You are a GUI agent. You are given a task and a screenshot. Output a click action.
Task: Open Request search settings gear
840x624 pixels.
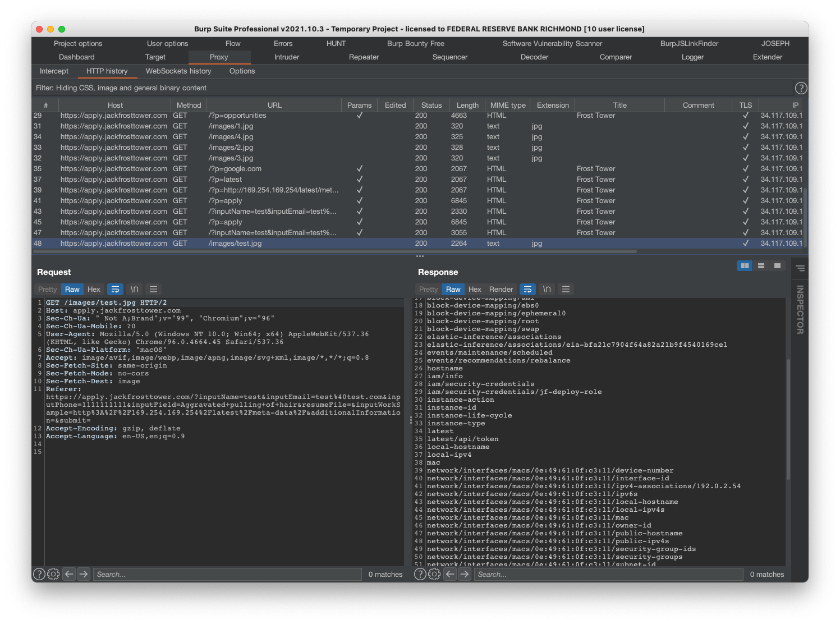tap(53, 574)
